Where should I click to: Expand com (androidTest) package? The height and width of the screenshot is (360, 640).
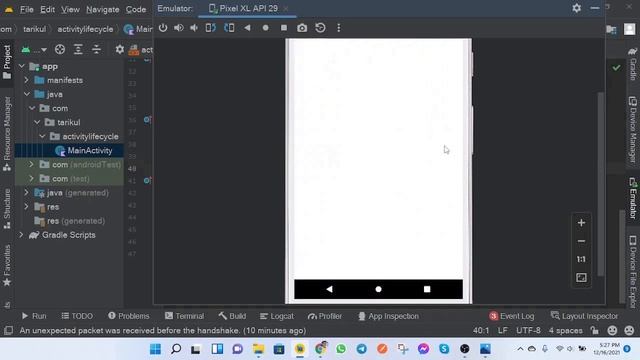click(x=31, y=164)
